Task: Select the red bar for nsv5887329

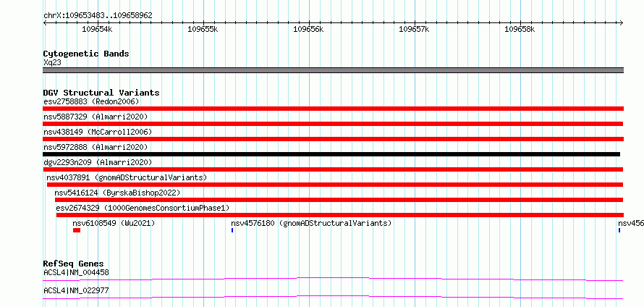Action: point(333,124)
